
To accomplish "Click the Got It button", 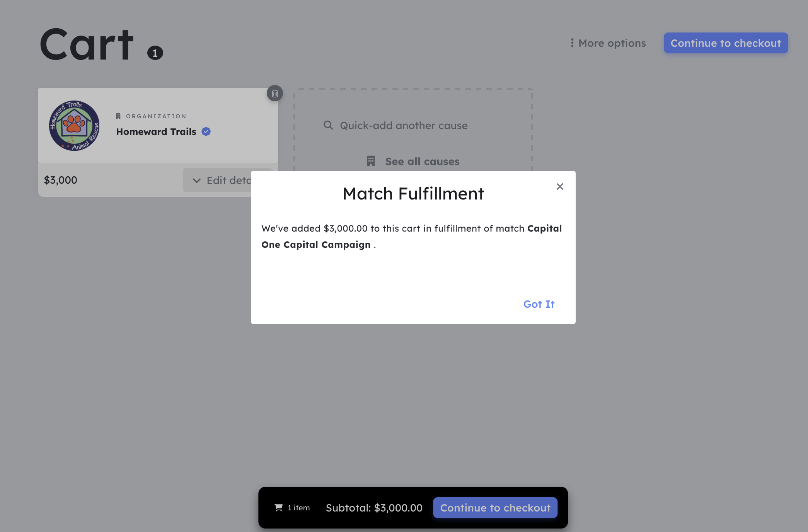I will (539, 304).
